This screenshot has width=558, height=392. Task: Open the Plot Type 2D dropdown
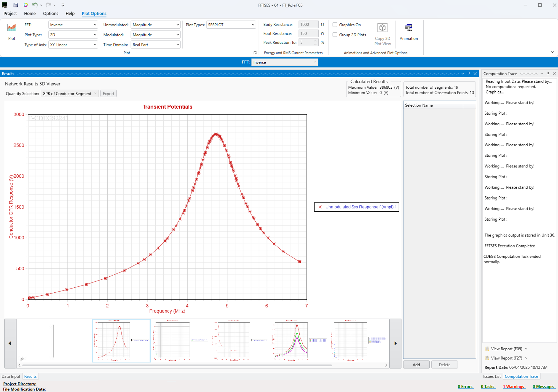(x=73, y=35)
